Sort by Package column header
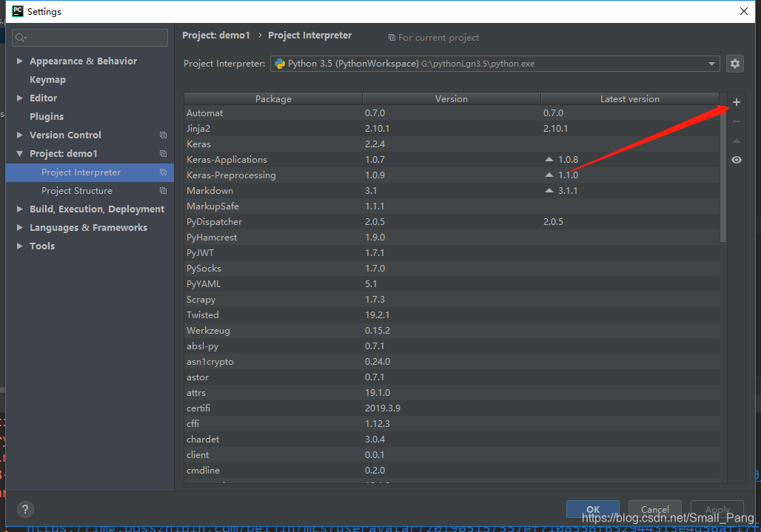Viewport: 761px width, 532px height. click(x=273, y=98)
